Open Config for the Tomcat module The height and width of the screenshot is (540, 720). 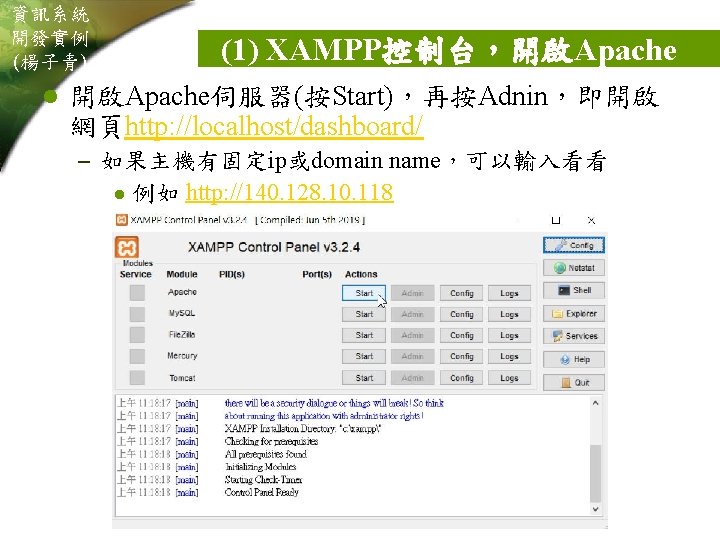coord(461,378)
